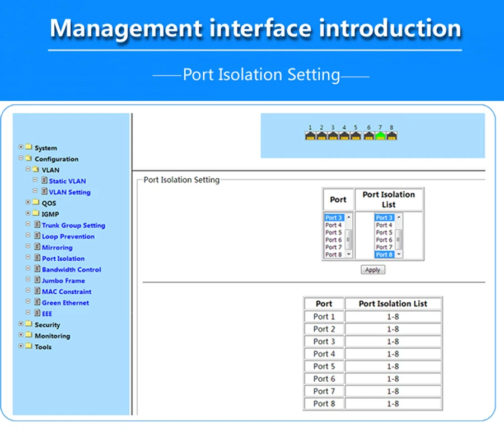The image size is (504, 430).
Task: Collapse the Configuration tree node
Action: point(21,158)
